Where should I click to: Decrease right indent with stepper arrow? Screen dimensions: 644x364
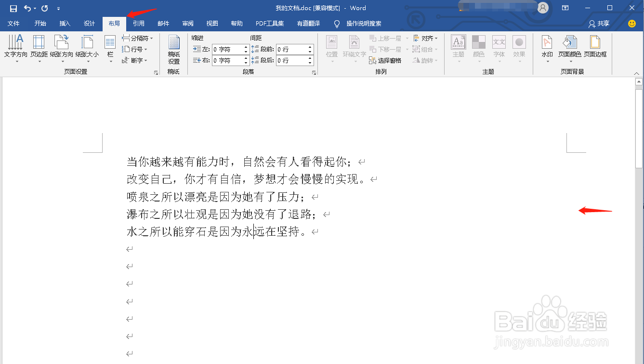pos(246,63)
